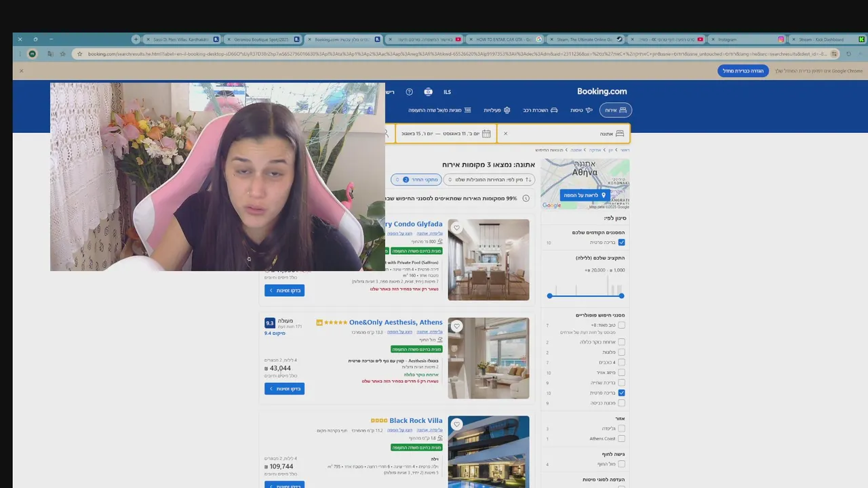Click the green extension icon left of address bar
Viewport: 868px width, 488px height.
32,54
